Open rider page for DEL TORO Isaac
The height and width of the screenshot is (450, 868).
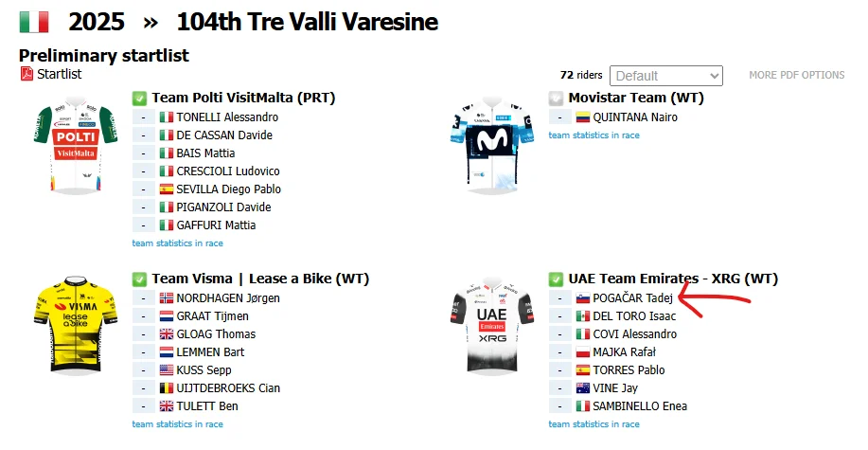click(634, 316)
